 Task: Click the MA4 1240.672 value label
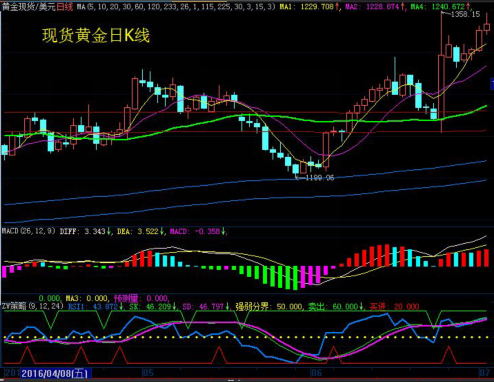pyautogui.click(x=438, y=6)
